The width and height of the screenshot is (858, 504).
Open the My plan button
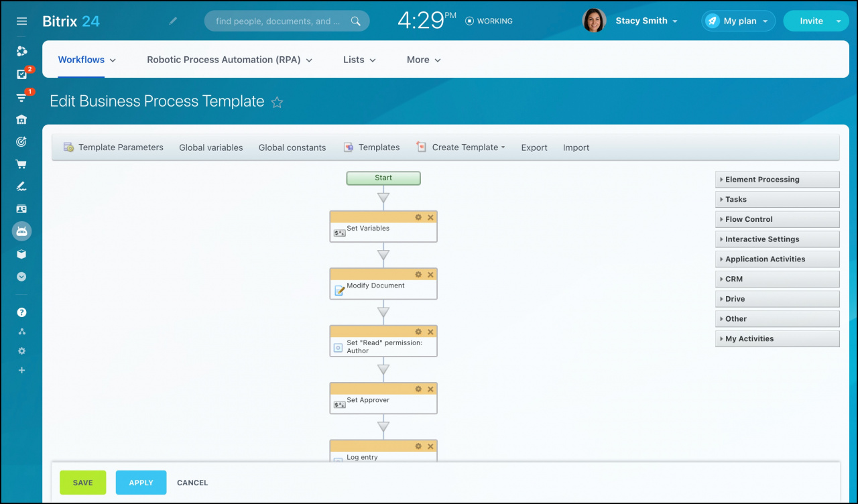click(x=739, y=21)
